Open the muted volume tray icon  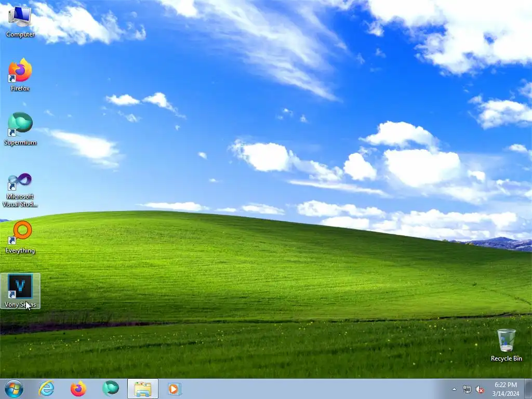point(480,390)
